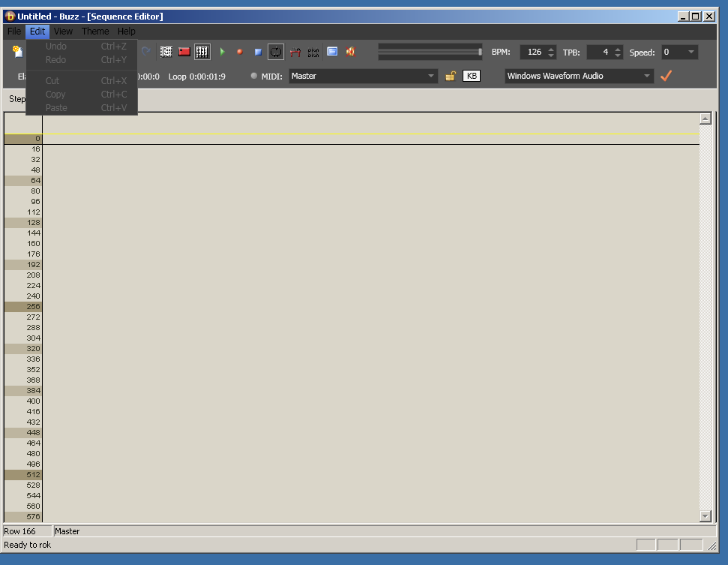Click the red wavetable table icon
This screenshot has width=728, height=565.
(295, 52)
